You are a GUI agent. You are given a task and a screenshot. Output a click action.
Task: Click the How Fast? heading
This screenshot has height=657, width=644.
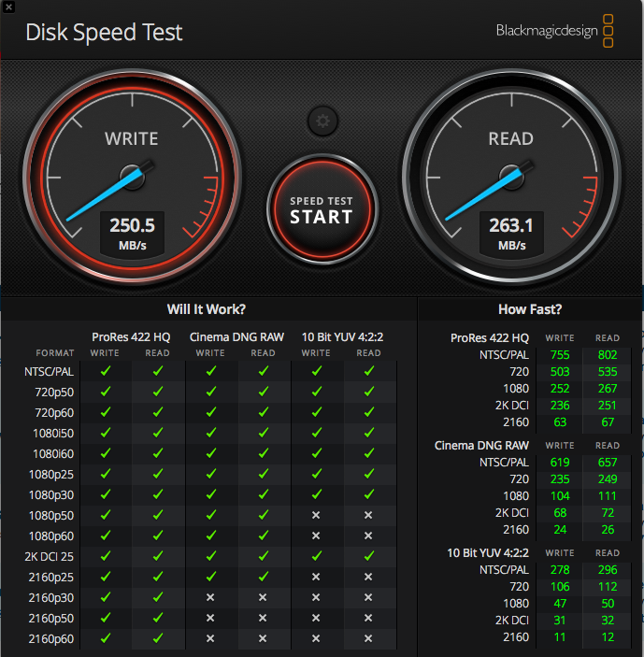(530, 309)
